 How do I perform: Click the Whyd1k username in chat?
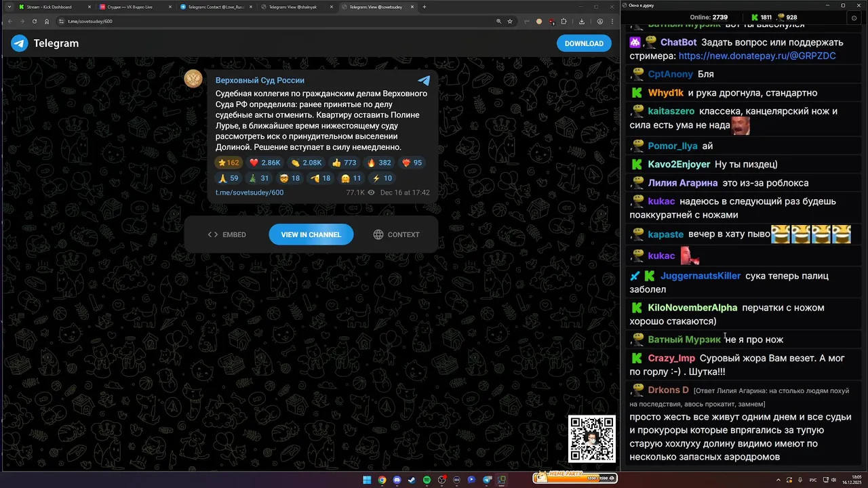click(x=666, y=93)
